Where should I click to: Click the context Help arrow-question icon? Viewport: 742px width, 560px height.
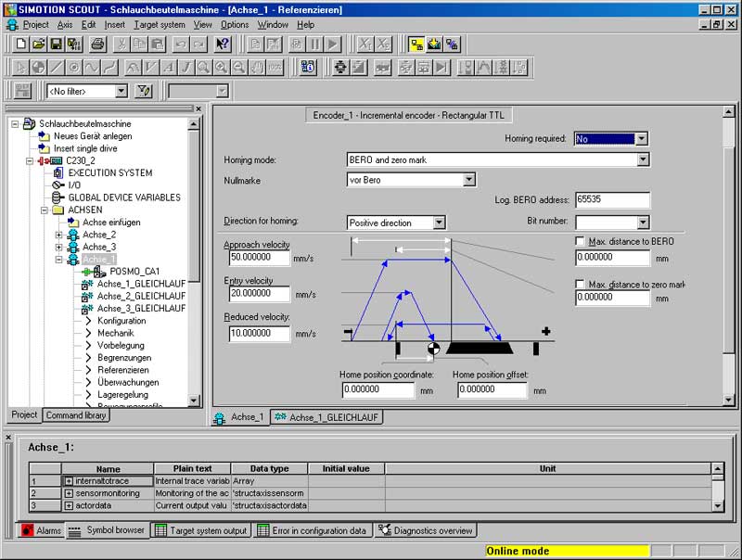pyautogui.click(x=223, y=44)
